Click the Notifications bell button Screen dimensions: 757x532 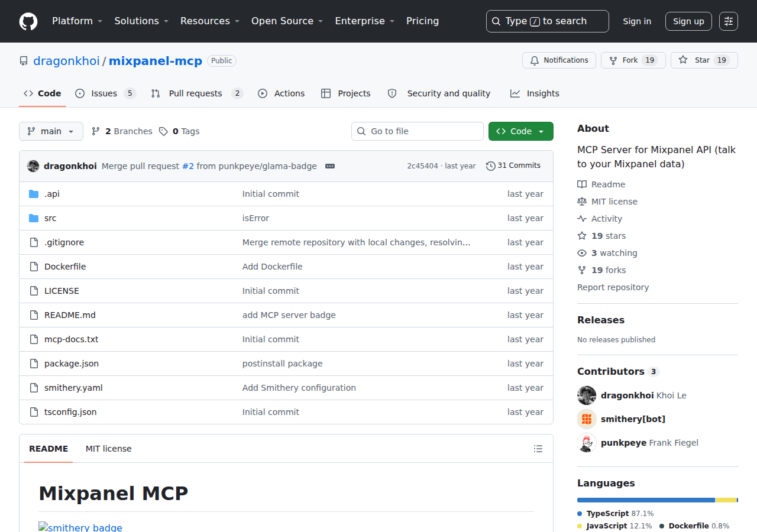[x=559, y=60]
